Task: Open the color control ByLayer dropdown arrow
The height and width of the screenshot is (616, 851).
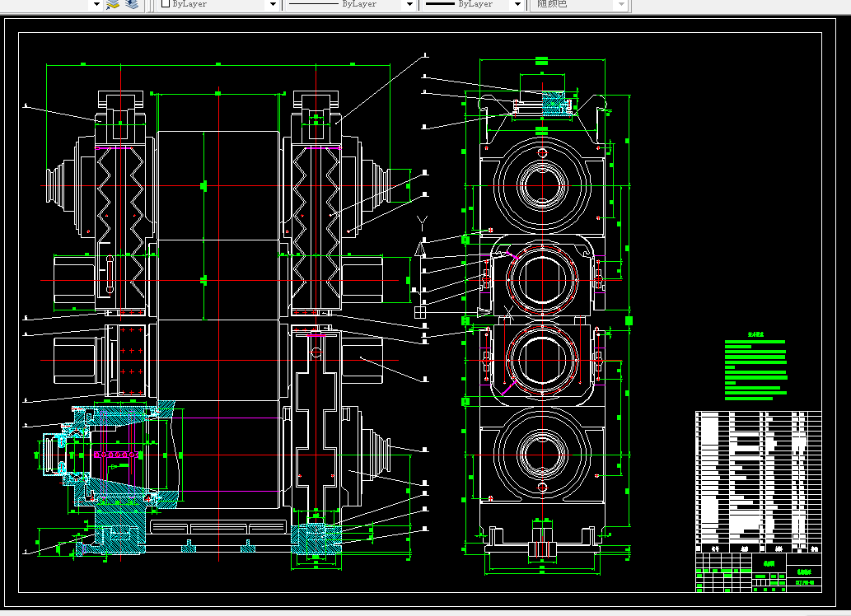Action: pyautogui.click(x=273, y=4)
